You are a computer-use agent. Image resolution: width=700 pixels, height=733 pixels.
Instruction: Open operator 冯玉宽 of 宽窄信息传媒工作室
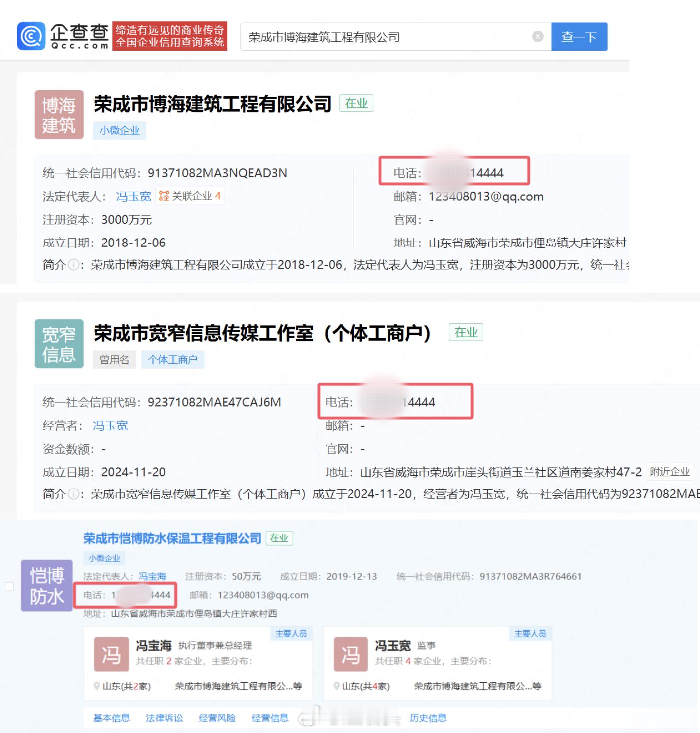click(110, 425)
